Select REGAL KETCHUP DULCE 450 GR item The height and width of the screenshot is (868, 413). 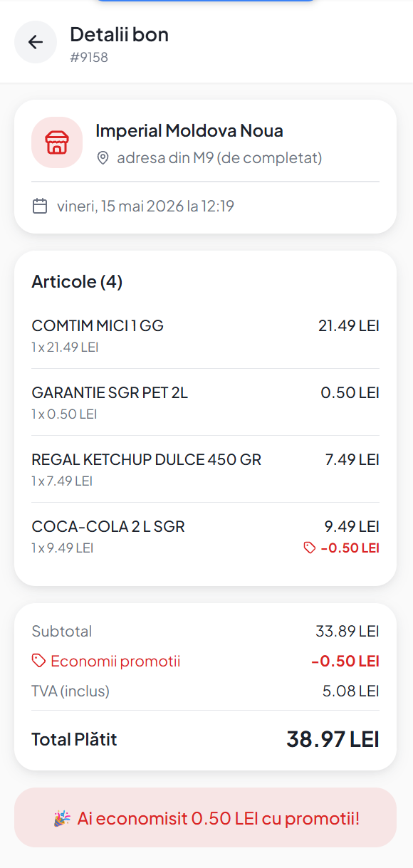pos(205,469)
